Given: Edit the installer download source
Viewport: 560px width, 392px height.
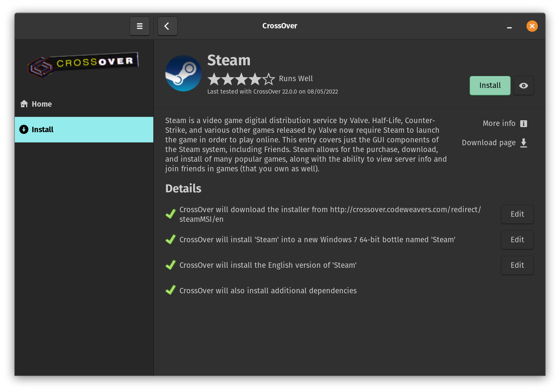Looking at the screenshot, I should click(x=517, y=214).
